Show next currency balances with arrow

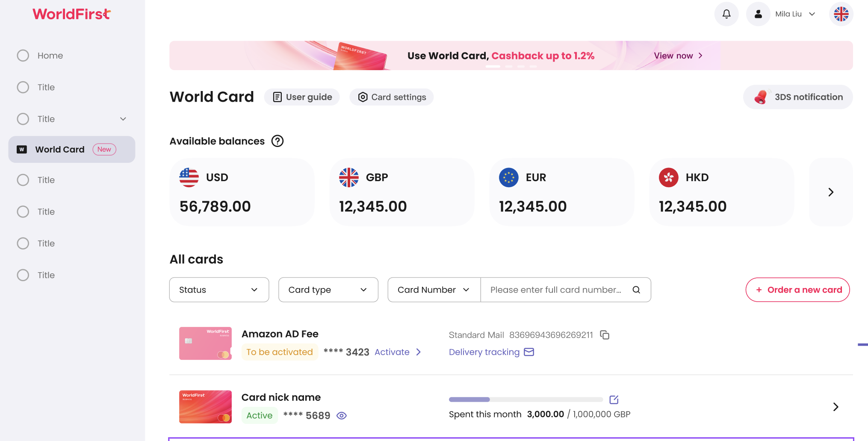[x=830, y=192]
